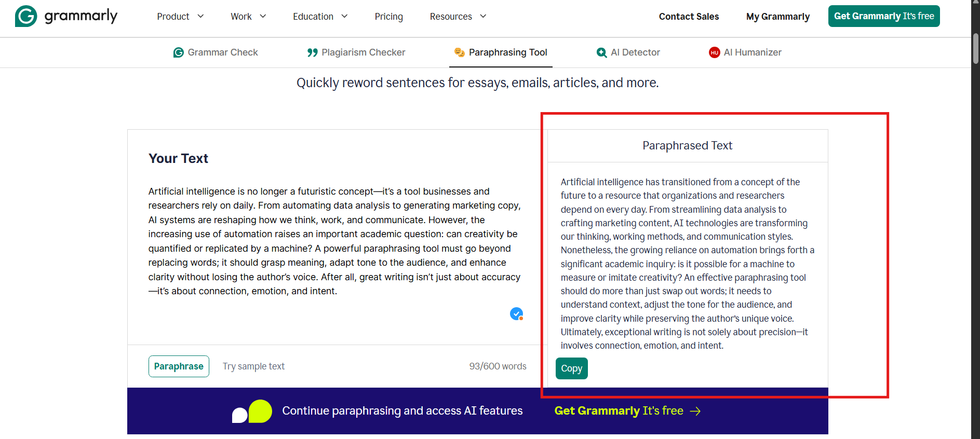This screenshot has width=980, height=439.
Task: Click the red AI Humanizer icon
Action: 714,52
